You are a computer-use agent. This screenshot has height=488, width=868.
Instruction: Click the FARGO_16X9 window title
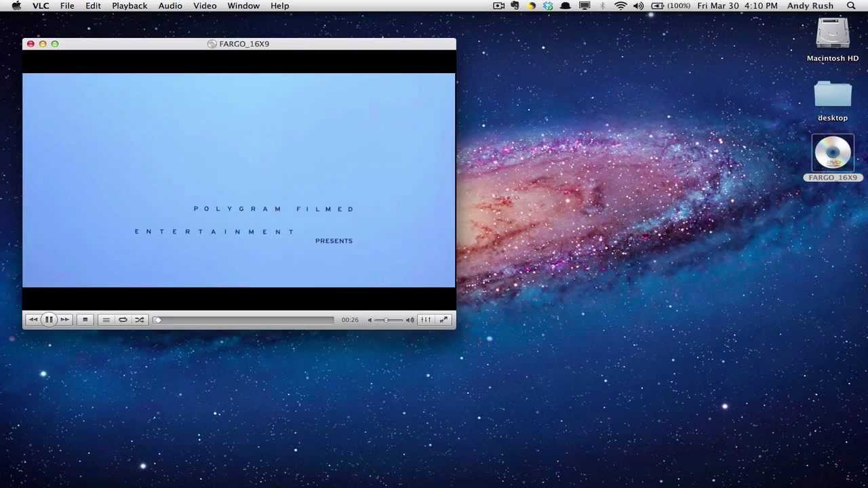pyautogui.click(x=244, y=43)
